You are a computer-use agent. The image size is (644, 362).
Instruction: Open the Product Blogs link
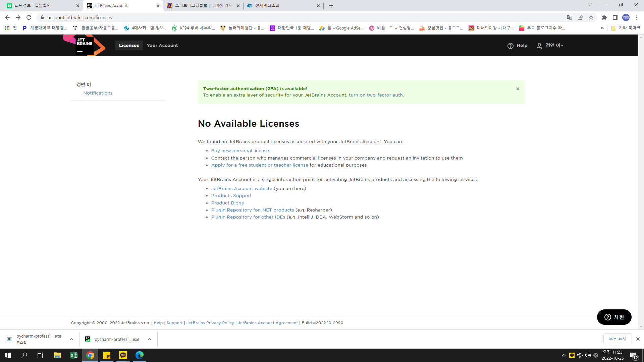pyautogui.click(x=227, y=203)
